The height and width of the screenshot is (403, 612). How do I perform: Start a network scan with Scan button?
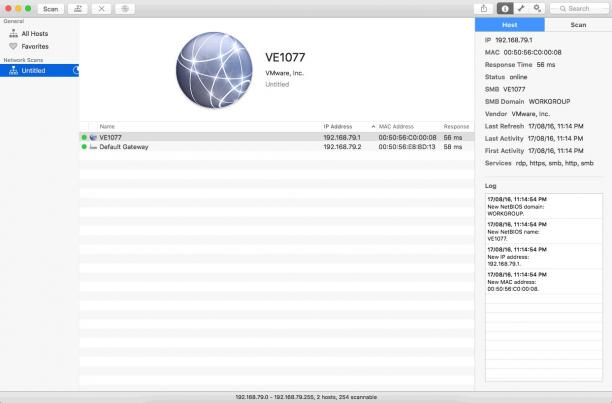click(51, 9)
